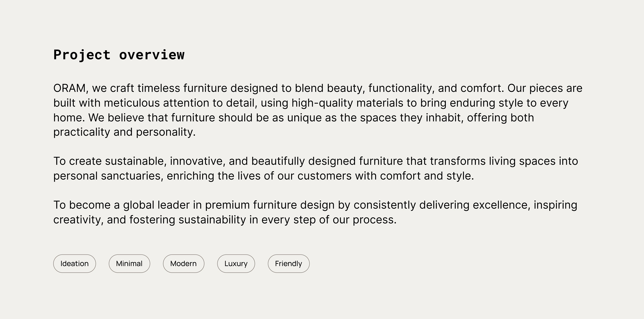Click the phrase 'personal sanctuaries'
The height and width of the screenshot is (319, 644).
(x=107, y=176)
